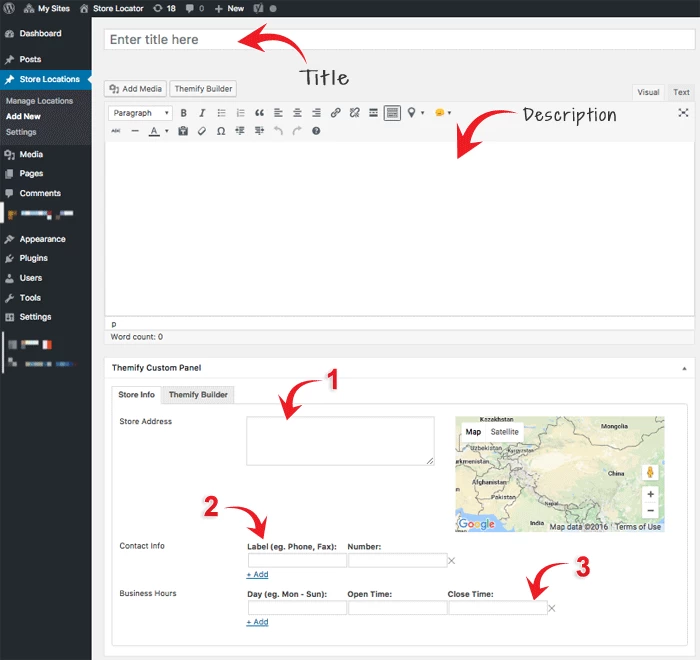700x660 pixels.
Task: Toggle the toolbar kitchen sink button
Action: [x=392, y=113]
